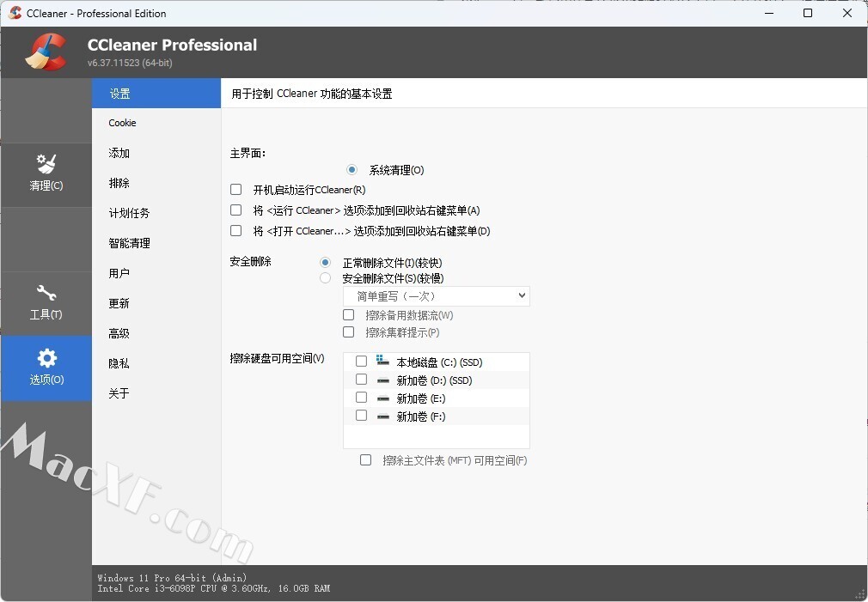Check the 新加卷 (E:) checkbox
868x602 pixels.
coord(361,398)
